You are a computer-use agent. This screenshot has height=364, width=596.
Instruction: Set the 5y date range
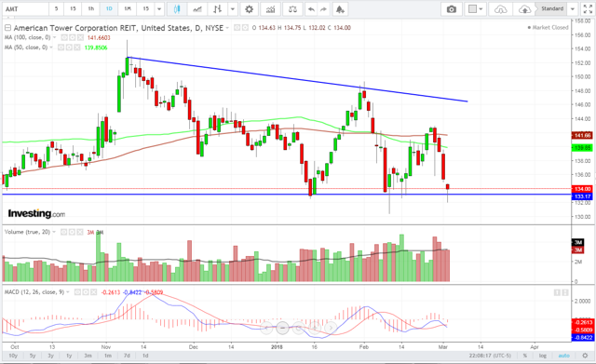click(x=33, y=356)
